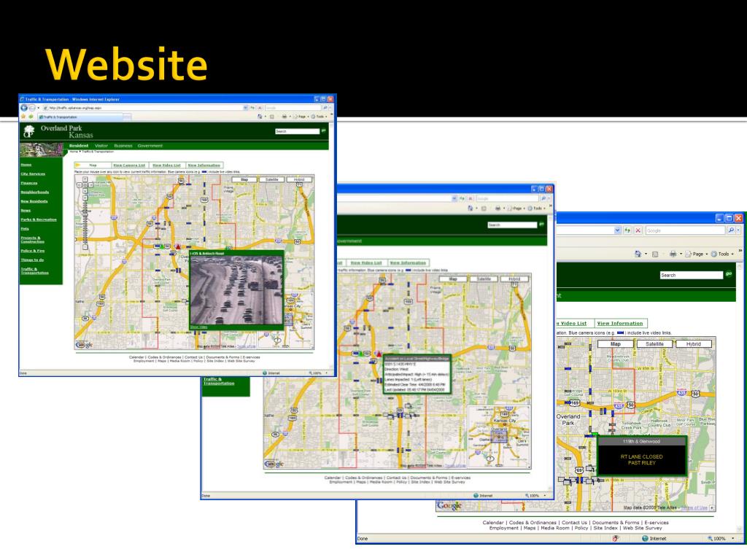
Task: Open Page menu in right window
Action: coord(696,254)
